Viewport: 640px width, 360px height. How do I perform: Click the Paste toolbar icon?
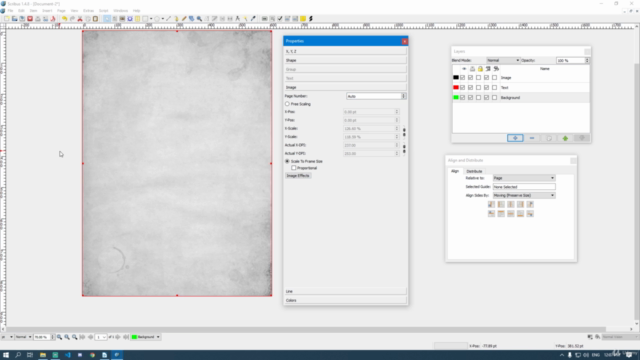(96, 19)
